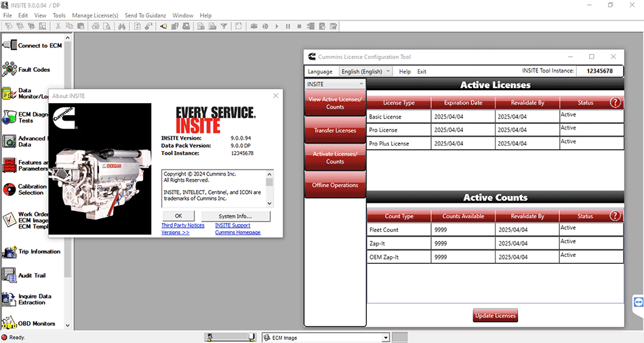The height and width of the screenshot is (343, 644).
Task: Open OBD Monitors in sidebar
Action: coord(28,323)
